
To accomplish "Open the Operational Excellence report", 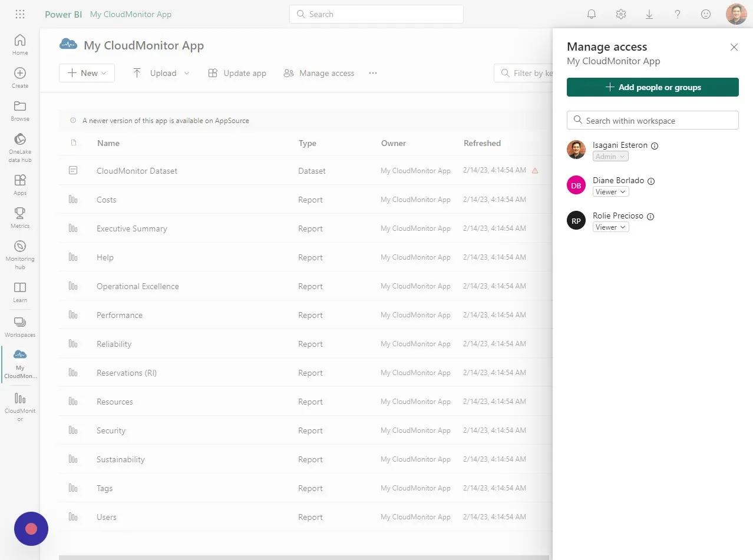I will tap(138, 286).
